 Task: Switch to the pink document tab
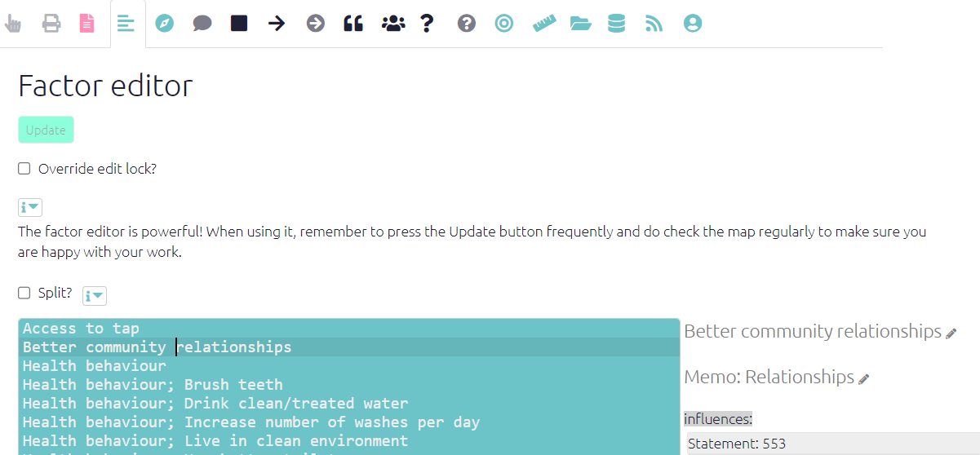point(86,24)
